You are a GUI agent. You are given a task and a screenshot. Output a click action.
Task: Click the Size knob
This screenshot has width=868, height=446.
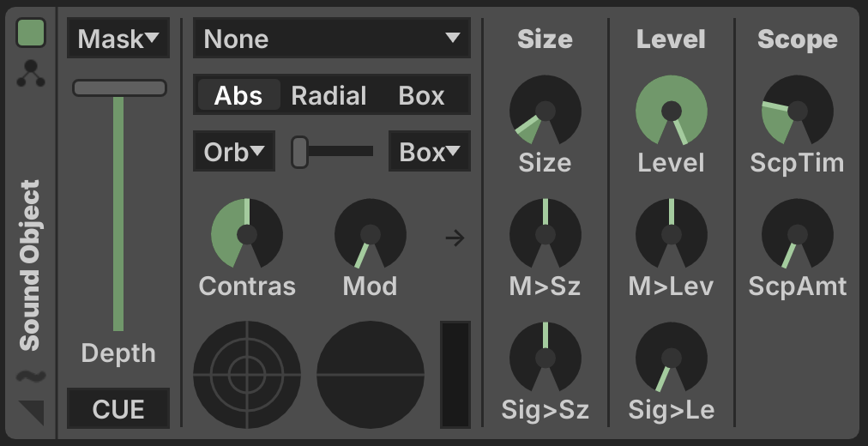point(546,110)
